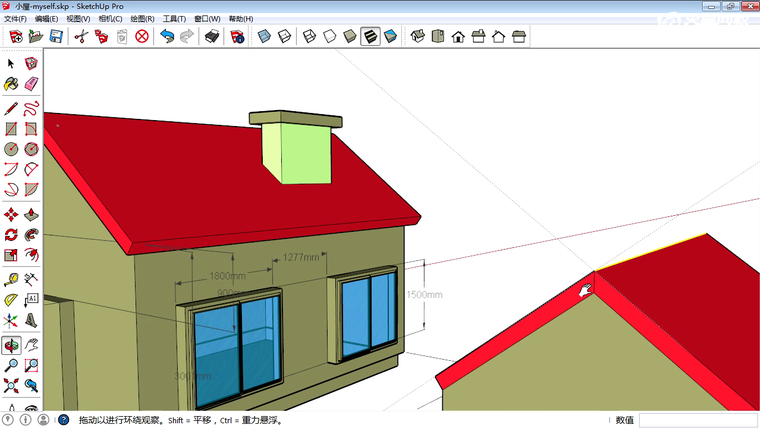Screen dimensions: 760x428
Task: Select the Push/Pull tool
Action: (x=31, y=214)
